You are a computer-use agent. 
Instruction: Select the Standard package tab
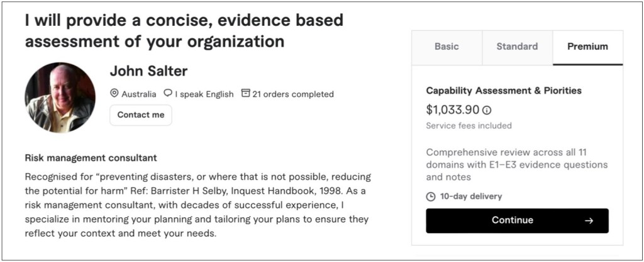pyautogui.click(x=517, y=47)
